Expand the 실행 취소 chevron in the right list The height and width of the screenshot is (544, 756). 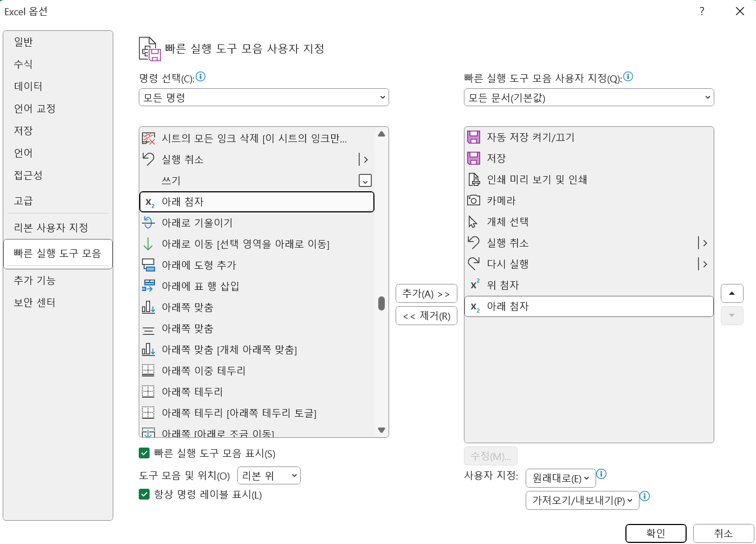tap(704, 243)
